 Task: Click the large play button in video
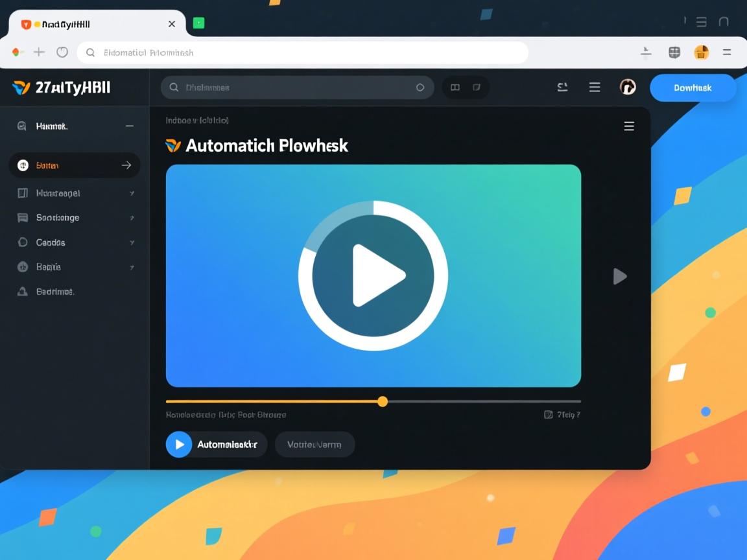(x=373, y=275)
